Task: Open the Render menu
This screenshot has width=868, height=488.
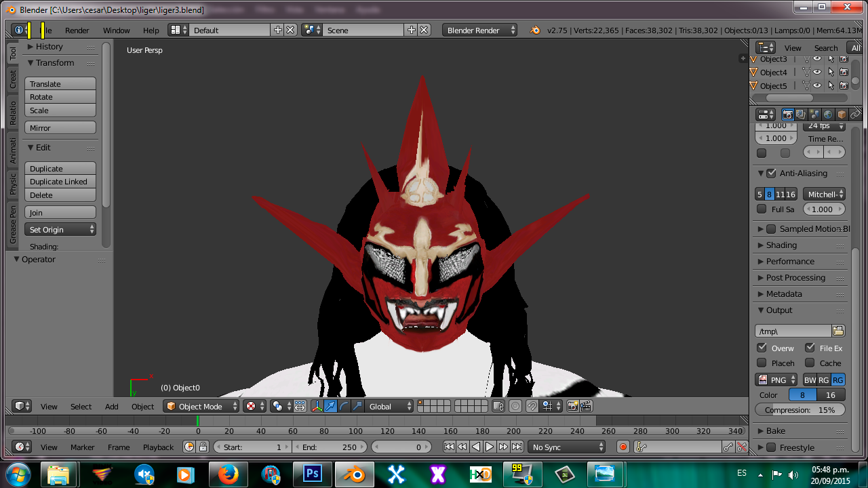Action: click(77, 30)
